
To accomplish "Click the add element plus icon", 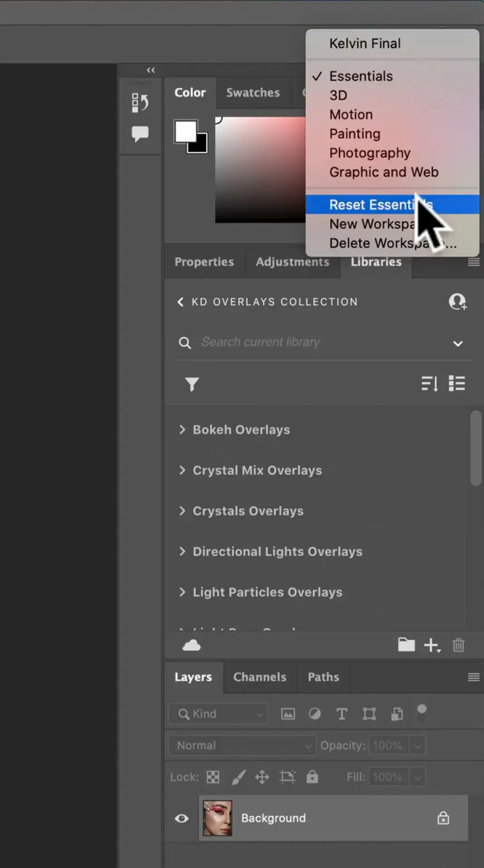I will pos(432,645).
